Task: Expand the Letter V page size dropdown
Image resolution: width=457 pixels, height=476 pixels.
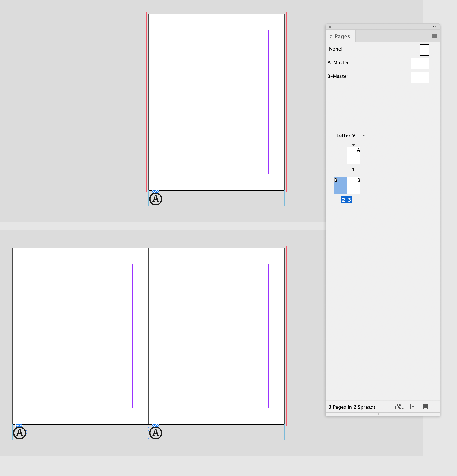Action: pos(363,135)
